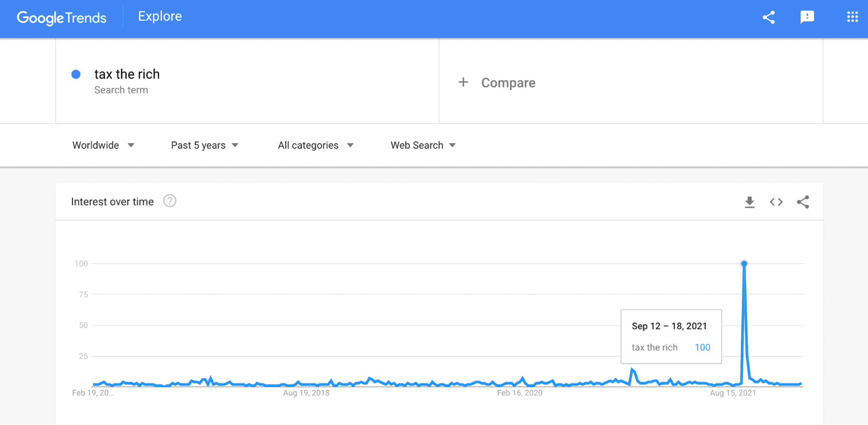Image resolution: width=868 pixels, height=425 pixels.
Task: Select the peak data point at 100
Action: pyautogui.click(x=744, y=263)
